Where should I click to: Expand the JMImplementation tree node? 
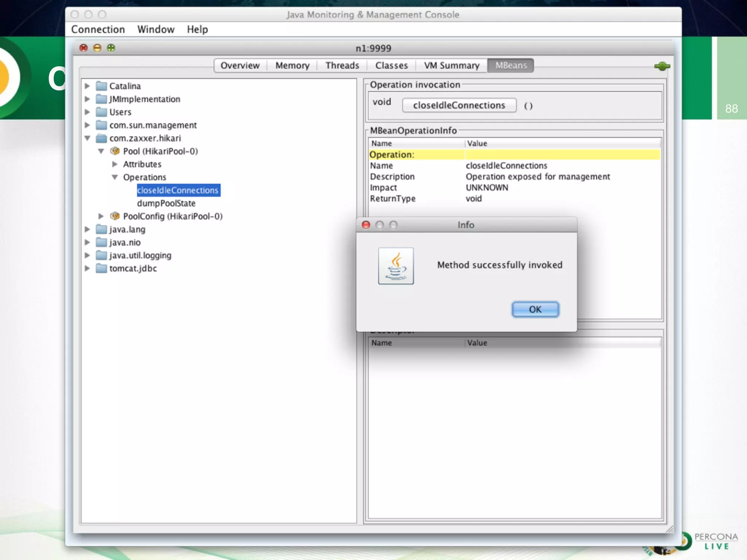(x=87, y=99)
